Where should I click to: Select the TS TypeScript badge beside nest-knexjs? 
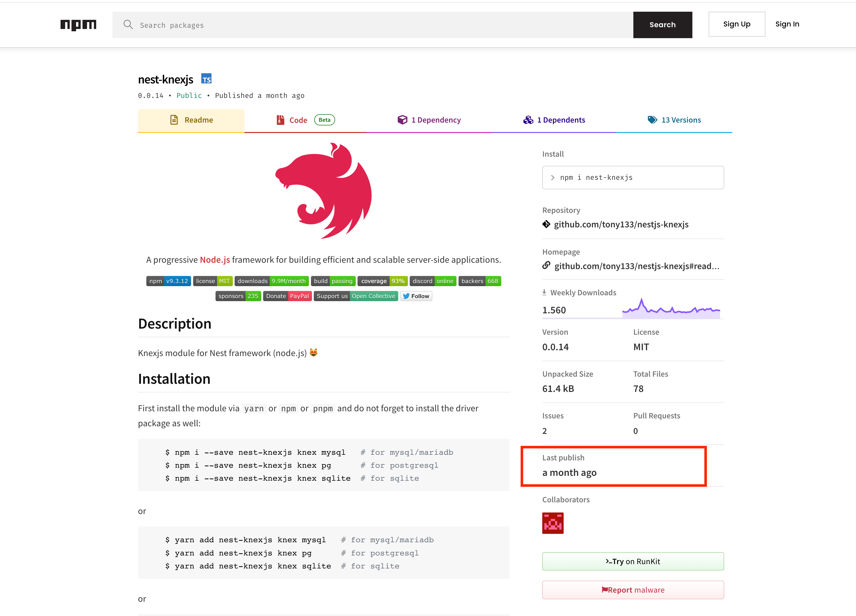[x=206, y=79]
